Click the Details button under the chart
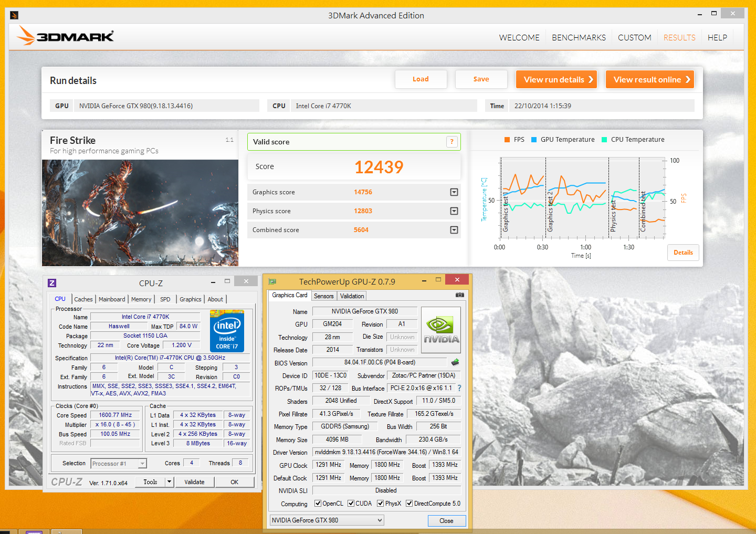The height and width of the screenshot is (534, 756). (683, 253)
